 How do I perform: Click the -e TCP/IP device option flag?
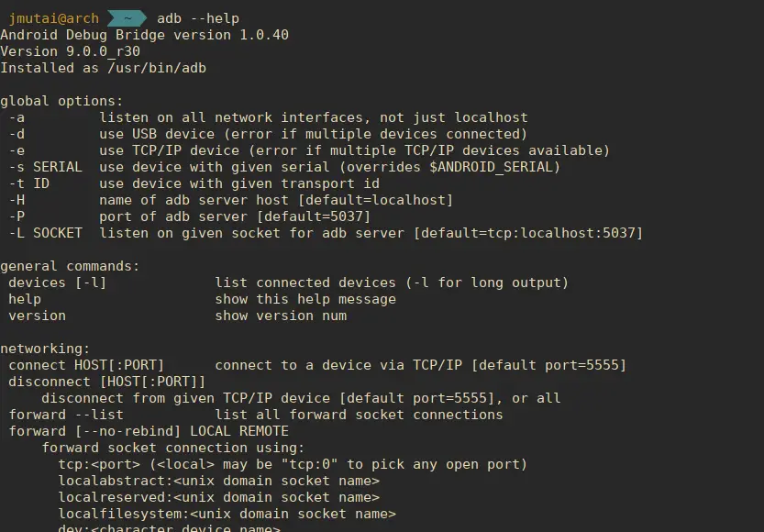click(17, 151)
